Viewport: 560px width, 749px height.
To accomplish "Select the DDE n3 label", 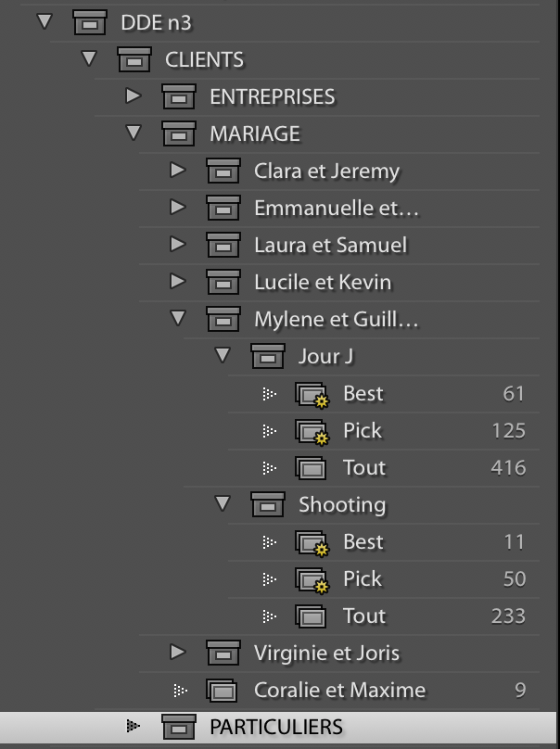I will (156, 22).
